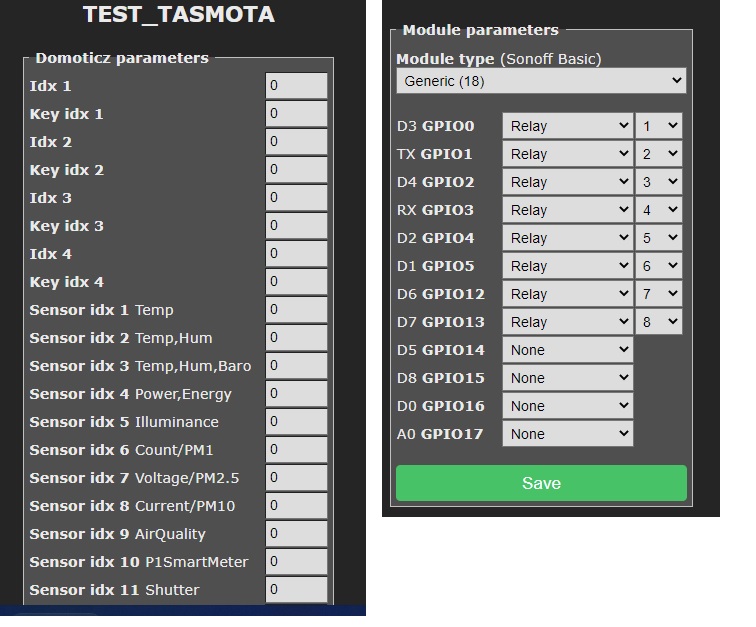
Task: Focus the Sensor idx 5 Illuminance field
Action: 296,422
